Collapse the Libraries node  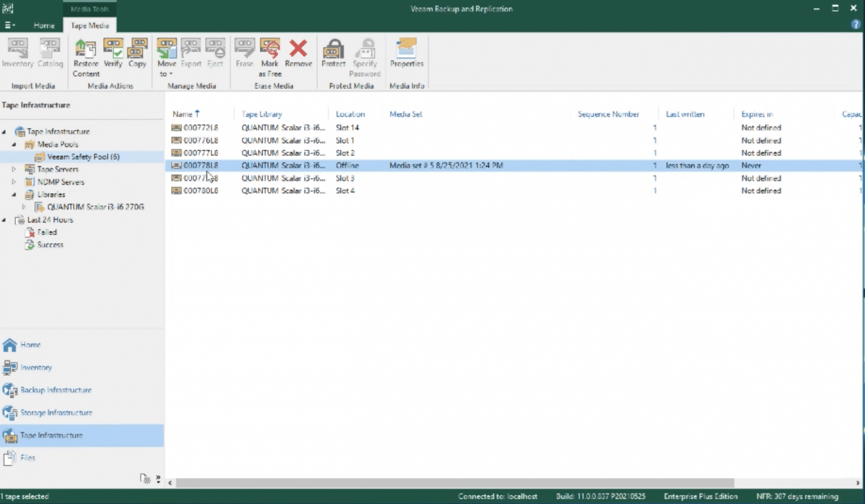(x=14, y=195)
